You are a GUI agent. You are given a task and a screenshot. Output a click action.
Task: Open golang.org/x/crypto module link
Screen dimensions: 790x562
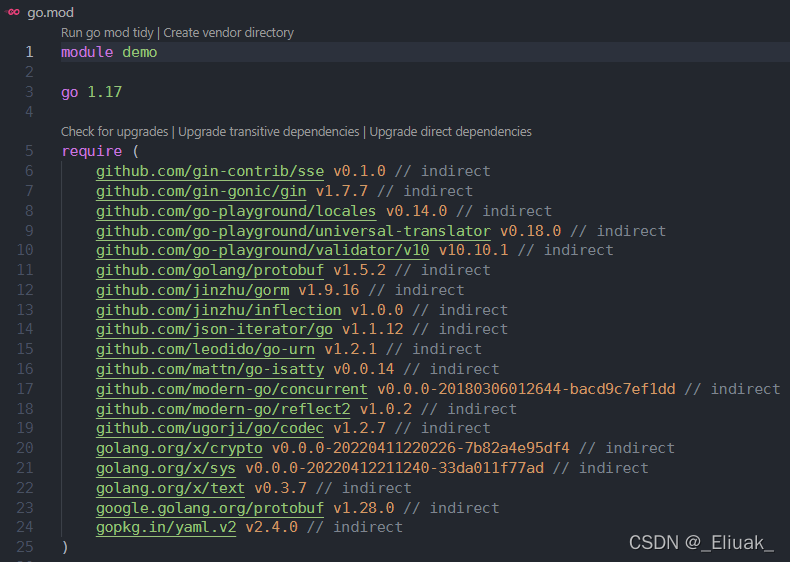179,448
